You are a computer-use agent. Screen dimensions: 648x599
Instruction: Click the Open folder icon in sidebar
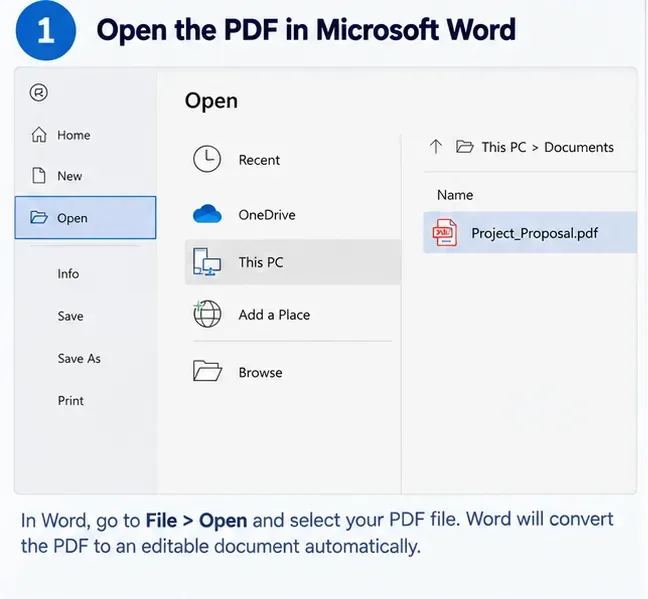click(39, 217)
